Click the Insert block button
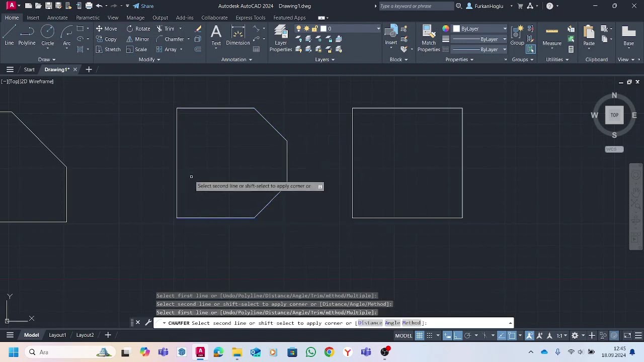The image size is (644, 362). coord(391,36)
